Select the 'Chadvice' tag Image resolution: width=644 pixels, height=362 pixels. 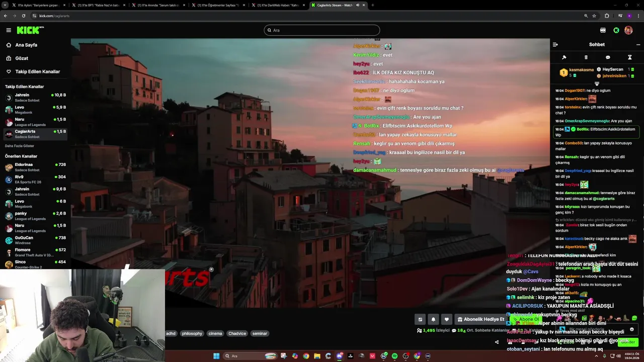pos(237,333)
